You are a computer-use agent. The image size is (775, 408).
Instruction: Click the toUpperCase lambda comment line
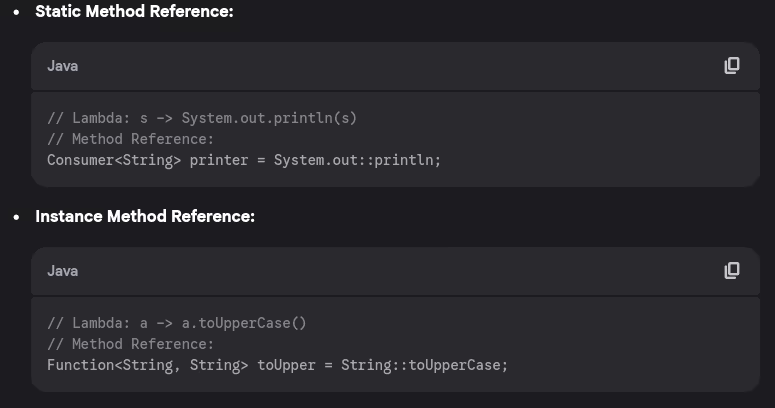click(176, 323)
